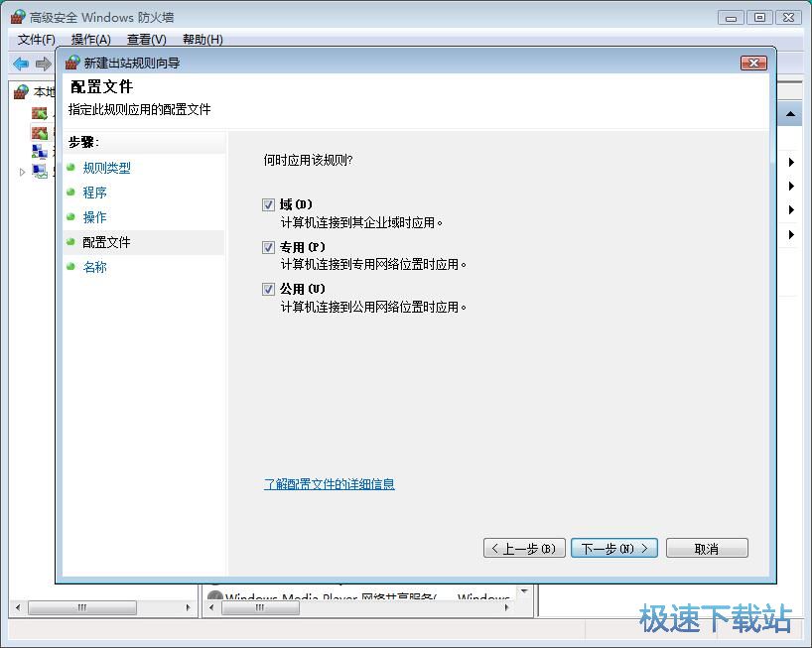Toggle the 专用(P) private checkbox

268,247
